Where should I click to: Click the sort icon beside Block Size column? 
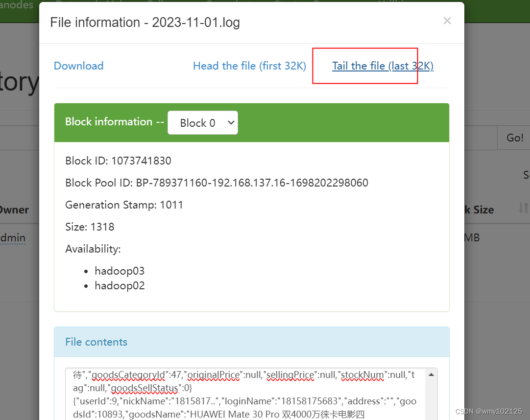click(x=523, y=208)
